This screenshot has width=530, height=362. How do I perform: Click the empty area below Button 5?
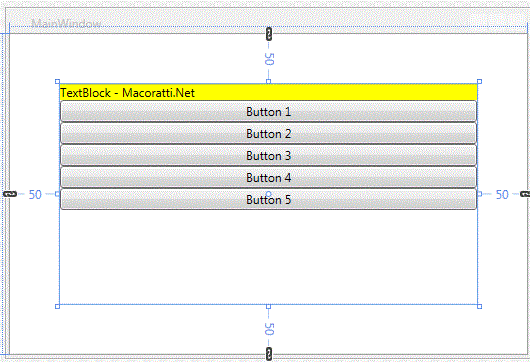(268, 257)
